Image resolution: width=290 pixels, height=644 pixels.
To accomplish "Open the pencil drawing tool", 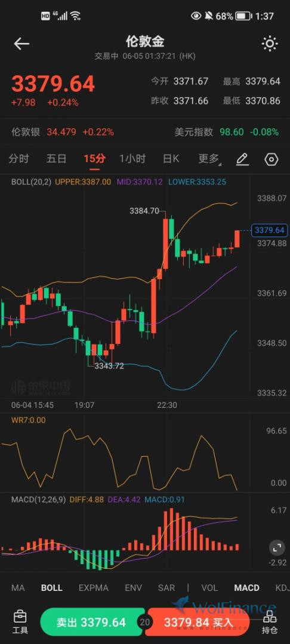I will 242,159.
